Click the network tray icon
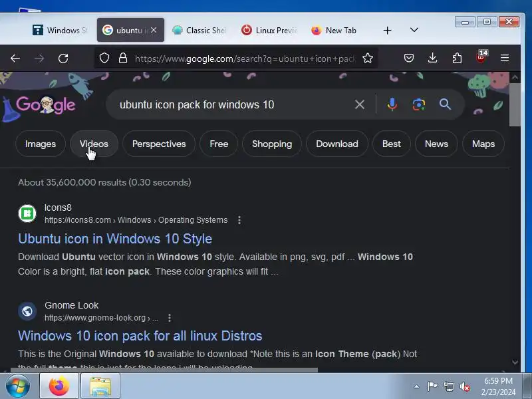 (x=448, y=386)
